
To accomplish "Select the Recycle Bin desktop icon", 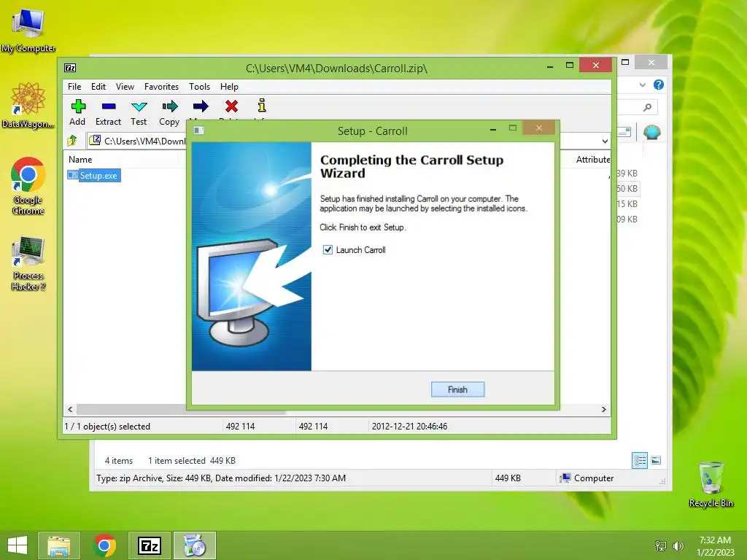I will 711,485.
